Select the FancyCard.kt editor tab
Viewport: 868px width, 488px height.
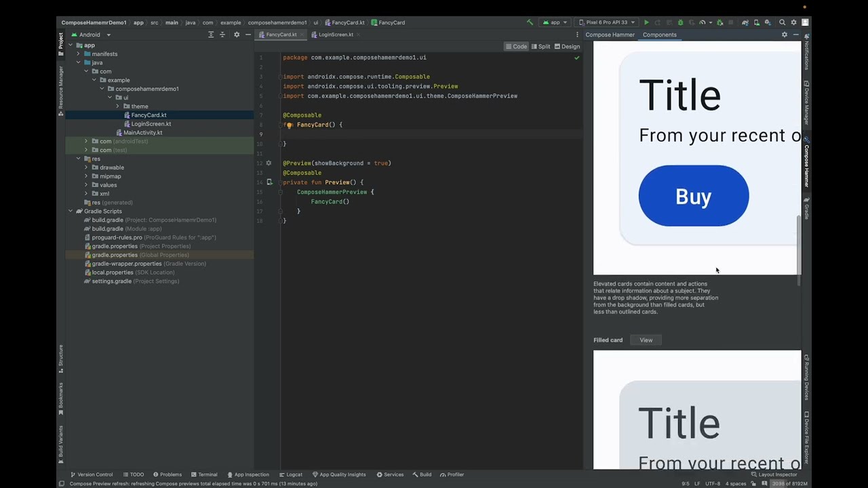click(x=281, y=35)
